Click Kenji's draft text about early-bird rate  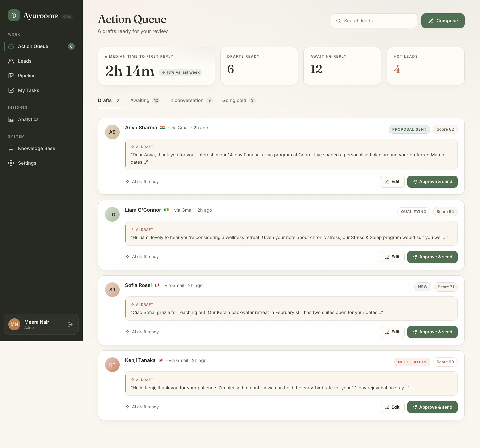click(270, 388)
